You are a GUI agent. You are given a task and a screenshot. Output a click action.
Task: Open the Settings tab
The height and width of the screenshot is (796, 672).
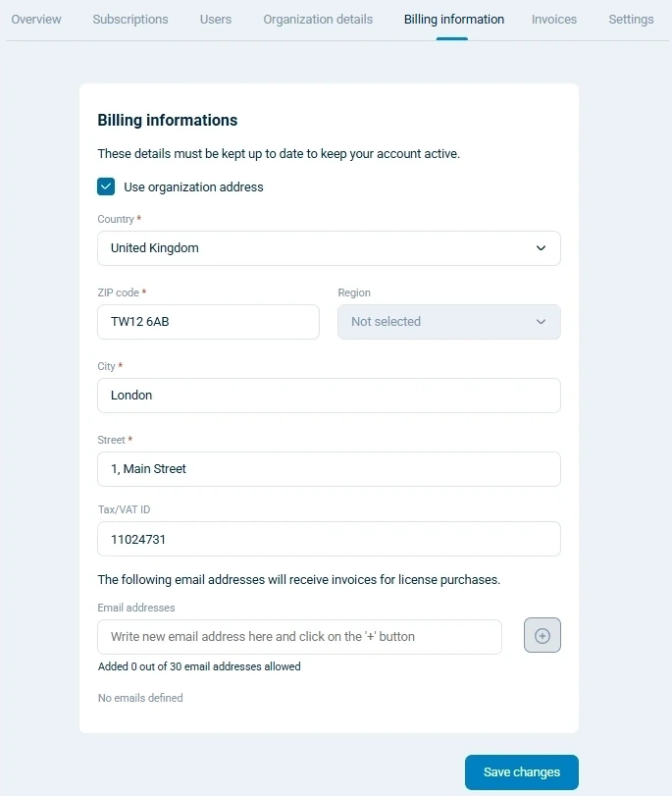[631, 19]
